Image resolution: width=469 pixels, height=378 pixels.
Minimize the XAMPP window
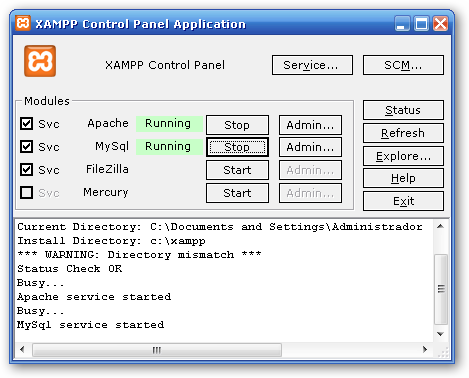(402, 24)
